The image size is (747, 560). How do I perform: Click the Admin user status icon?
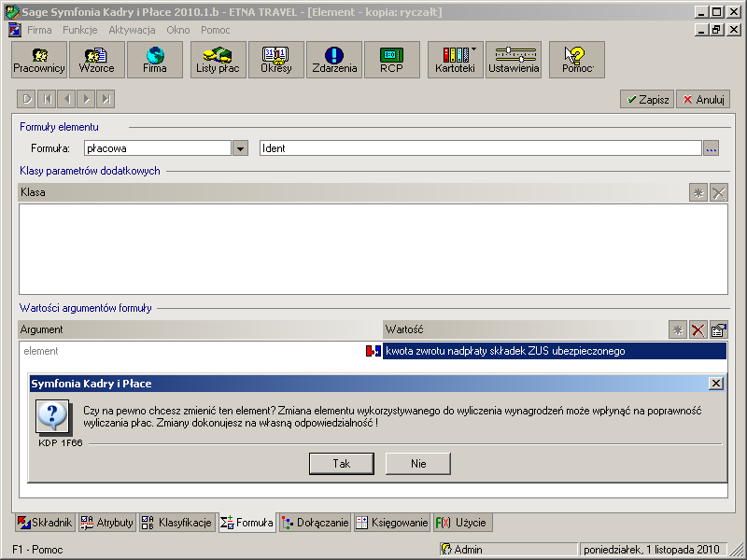click(446, 549)
